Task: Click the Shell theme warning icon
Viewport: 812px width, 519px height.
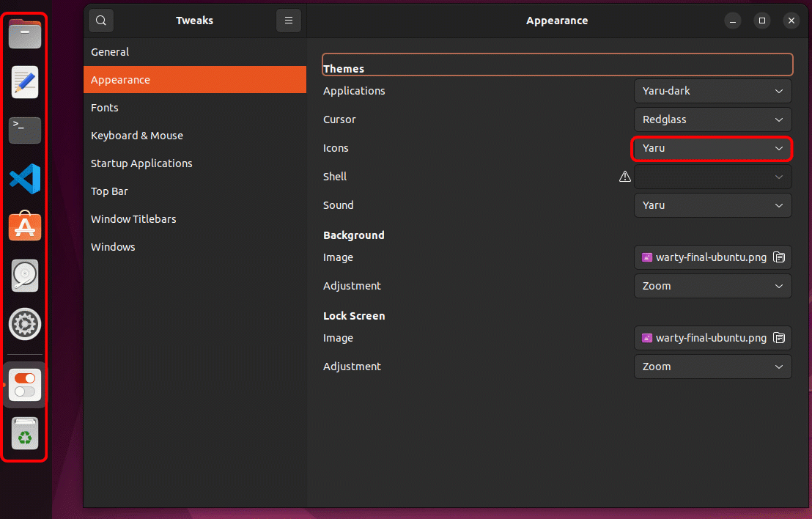Action: coord(625,177)
